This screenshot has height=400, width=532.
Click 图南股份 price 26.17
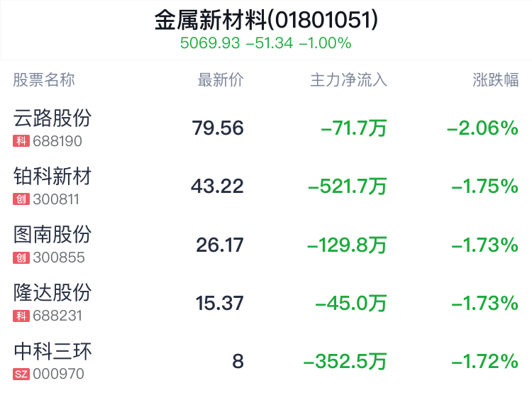tap(220, 245)
